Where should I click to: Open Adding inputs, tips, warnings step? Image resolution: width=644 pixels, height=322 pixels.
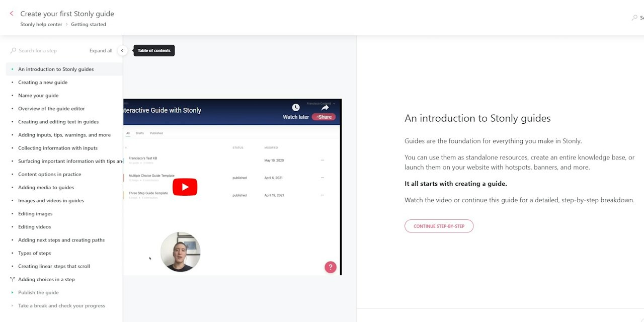pos(64,135)
